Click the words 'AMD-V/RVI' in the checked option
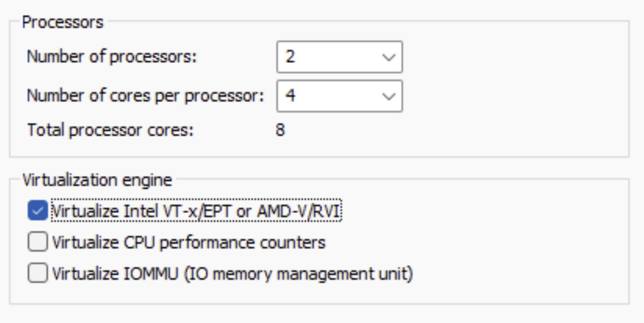644x323 pixels. [x=299, y=211]
